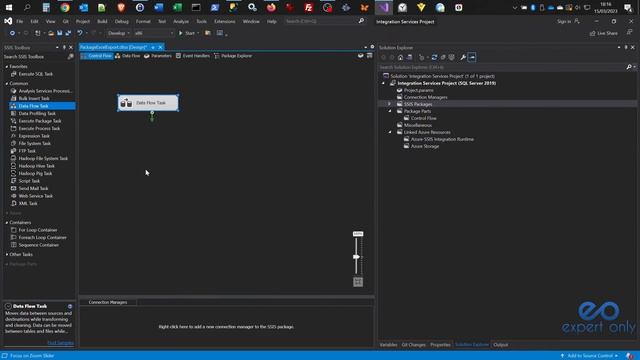640x360 pixels.
Task: Select Data Profiling Task toolbox item
Action: pos(37,113)
